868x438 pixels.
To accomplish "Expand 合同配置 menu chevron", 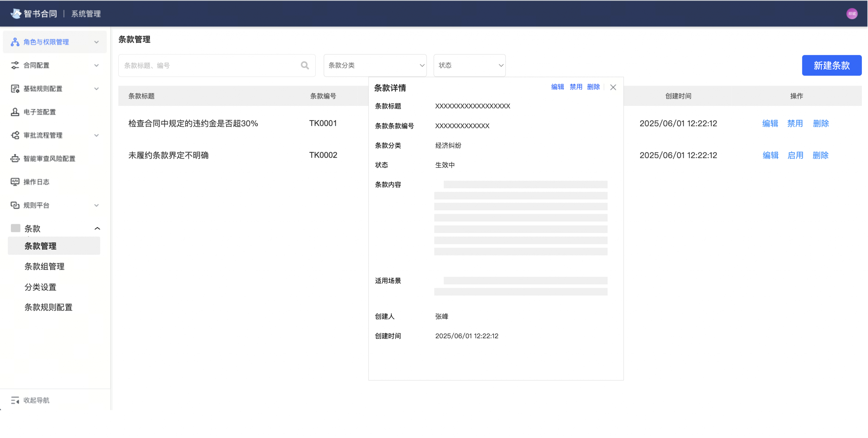I will pyautogui.click(x=96, y=65).
